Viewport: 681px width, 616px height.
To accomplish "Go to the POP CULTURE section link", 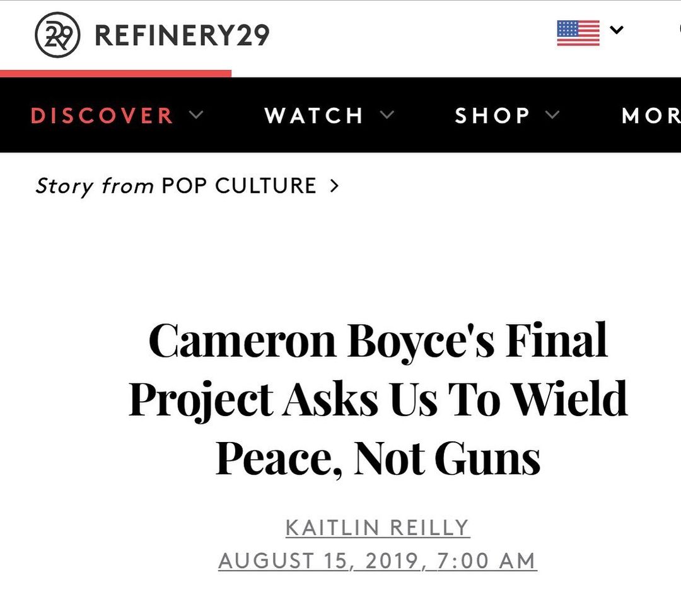I will click(x=239, y=186).
